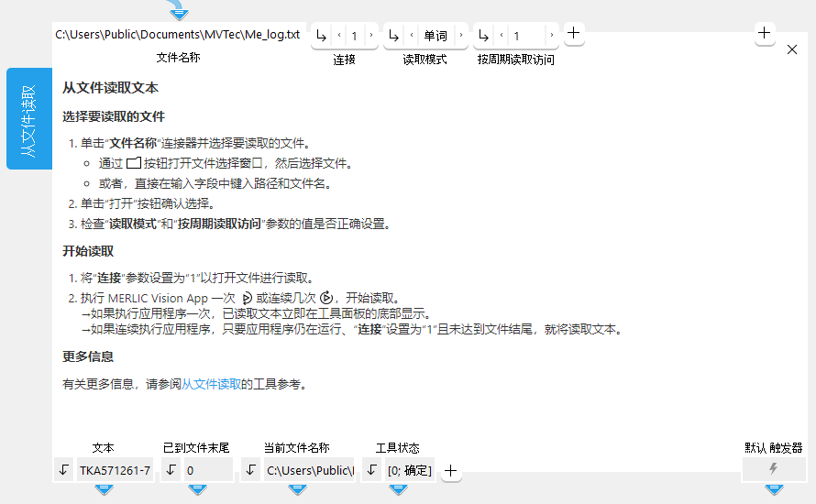Click the top-right plus button

coord(766,32)
